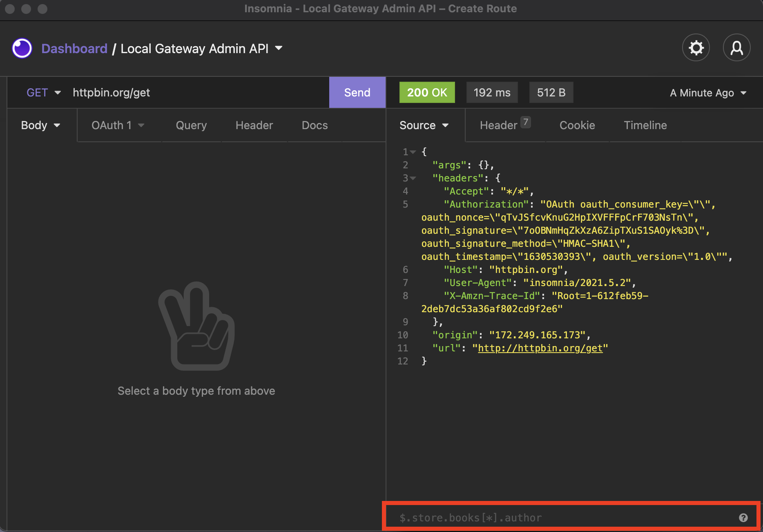Click the "args" key in the response
The width and height of the screenshot is (763, 532).
pos(449,165)
